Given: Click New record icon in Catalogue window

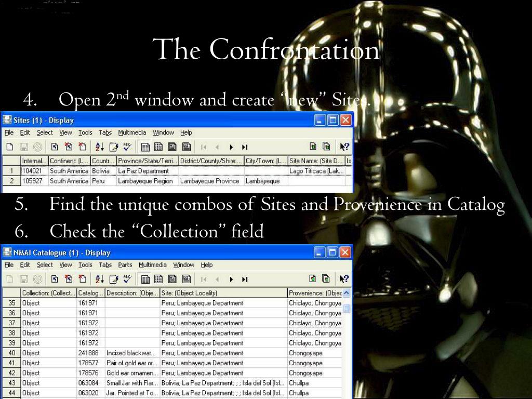Looking at the screenshot, I should [x=10, y=279].
